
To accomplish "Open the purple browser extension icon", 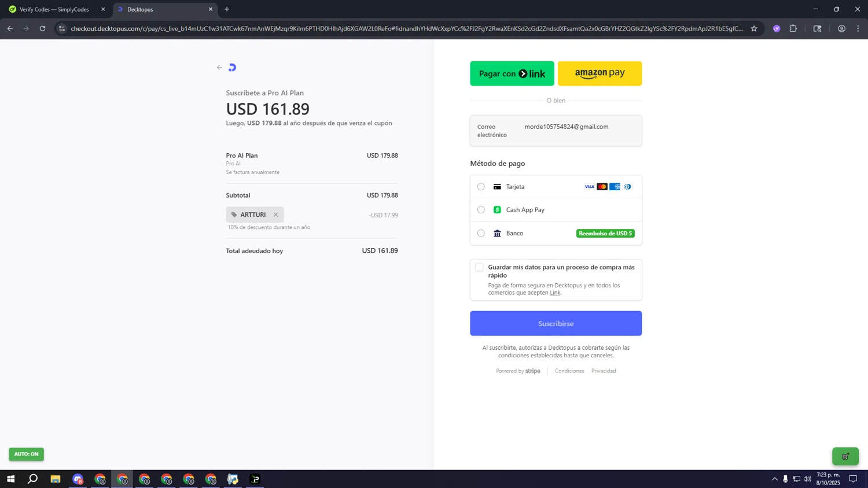I will 777,28.
